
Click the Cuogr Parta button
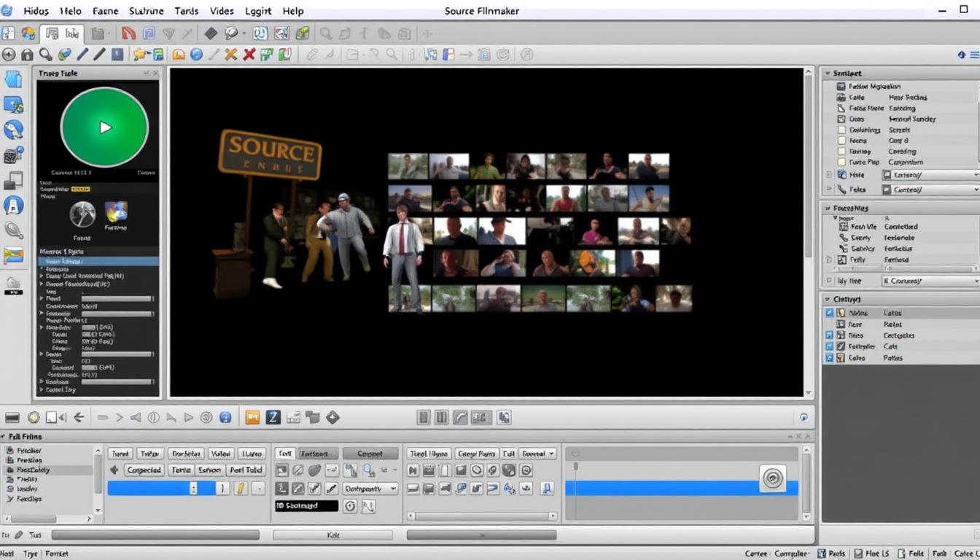(477, 454)
